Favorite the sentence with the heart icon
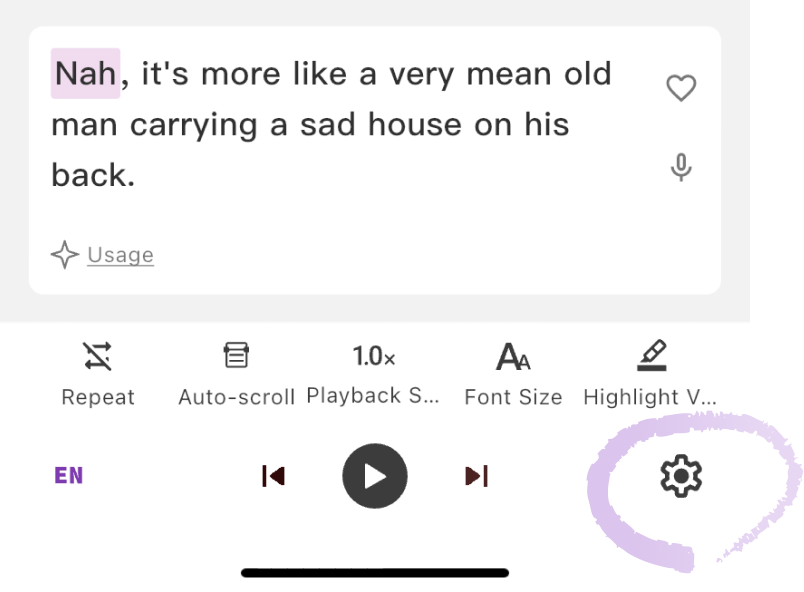 point(681,89)
